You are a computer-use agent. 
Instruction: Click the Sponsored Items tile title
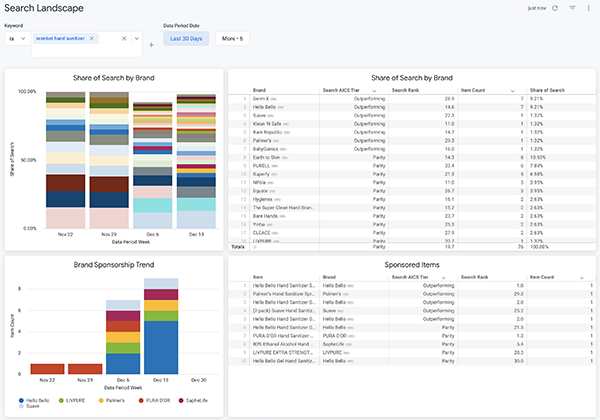[412, 265]
